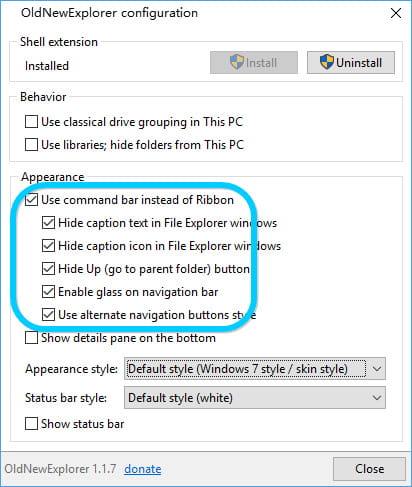This screenshot has width=412, height=487.
Task: Expand Appearance style list via chevron arrow
Action: click(x=377, y=369)
